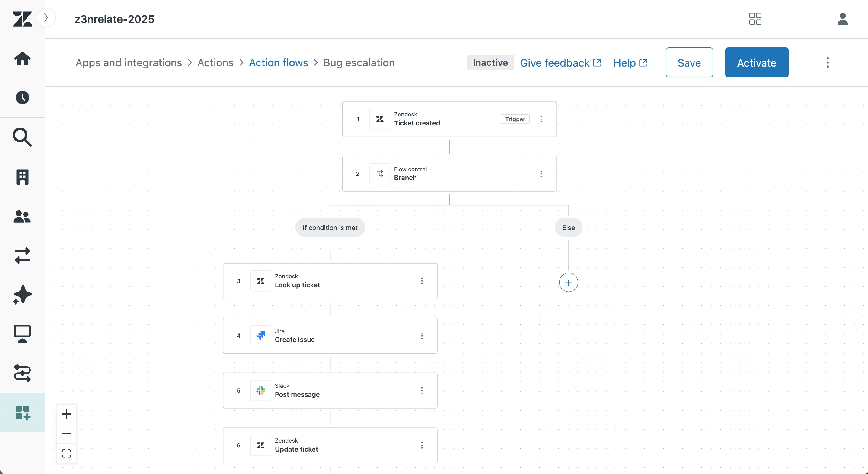
Task: Open the AI sparkle icon in sidebar
Action: coord(22,295)
